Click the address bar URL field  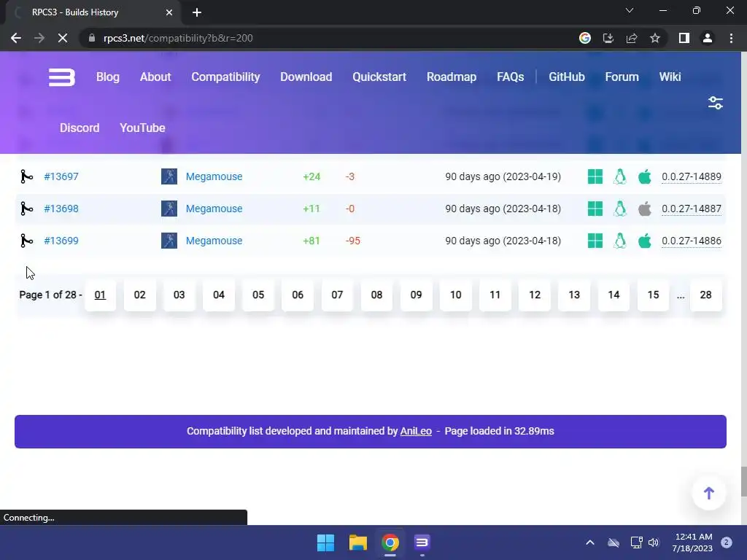click(x=329, y=38)
